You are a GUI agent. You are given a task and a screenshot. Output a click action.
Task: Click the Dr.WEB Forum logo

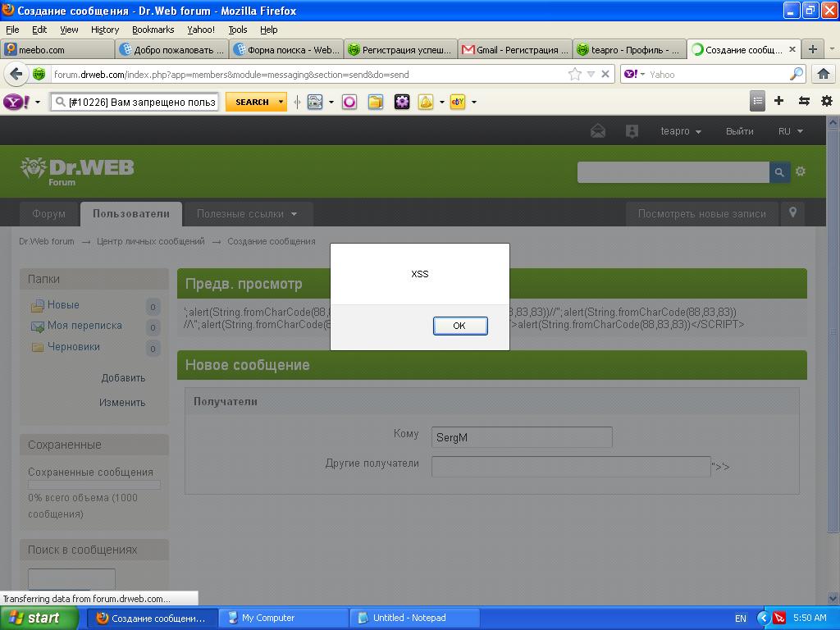click(x=77, y=171)
